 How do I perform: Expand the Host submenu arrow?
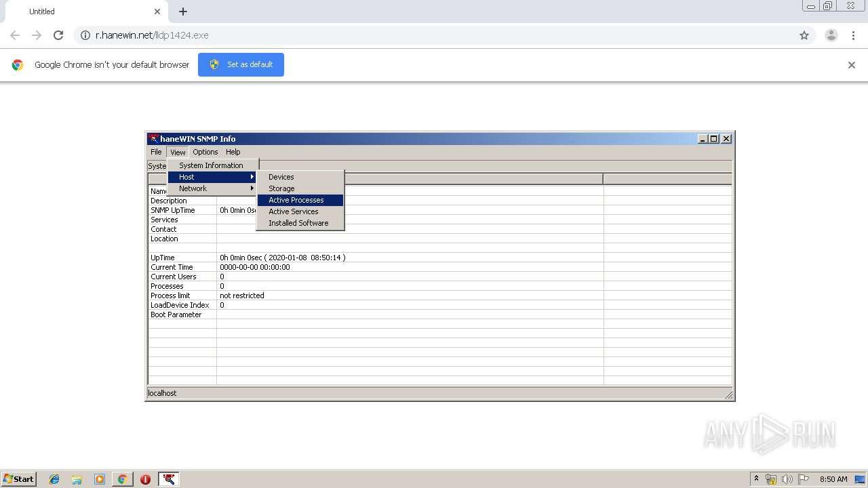[x=252, y=177]
